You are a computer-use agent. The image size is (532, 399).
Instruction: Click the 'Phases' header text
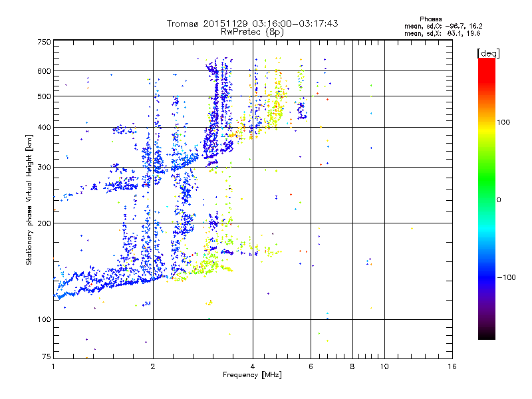click(430, 19)
